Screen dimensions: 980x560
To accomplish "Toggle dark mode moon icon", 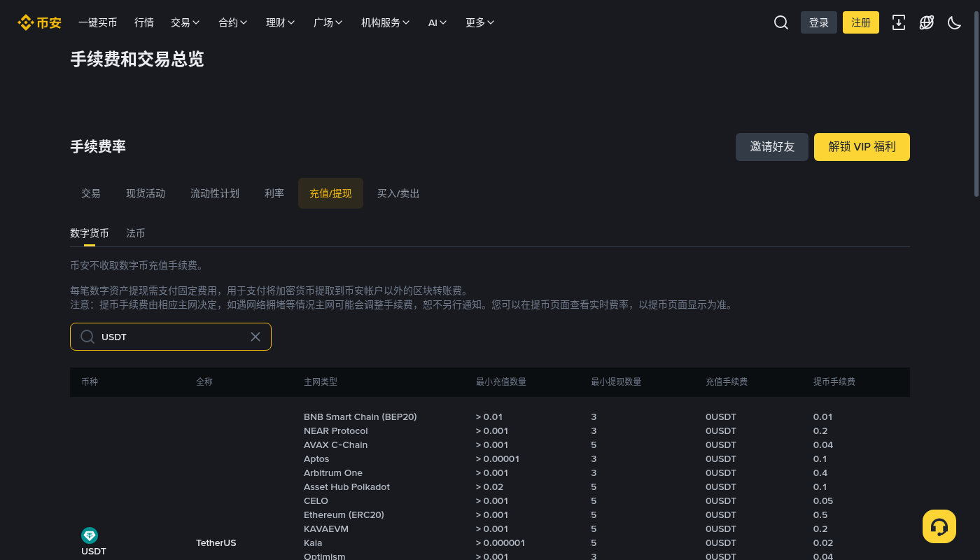I will [x=954, y=22].
